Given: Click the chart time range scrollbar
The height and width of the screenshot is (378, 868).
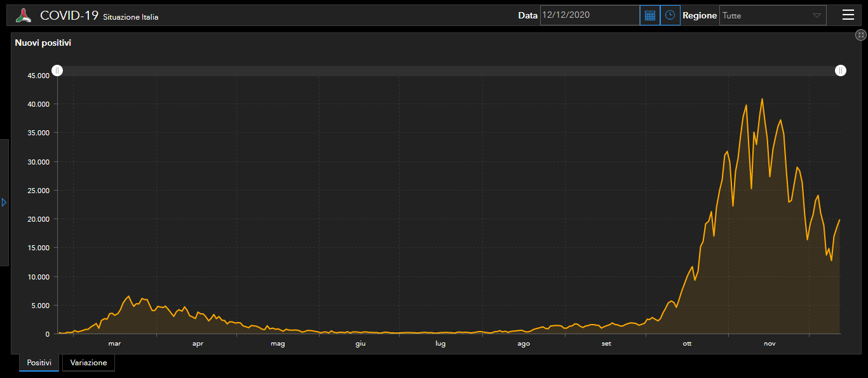Looking at the screenshot, I should 449,71.
